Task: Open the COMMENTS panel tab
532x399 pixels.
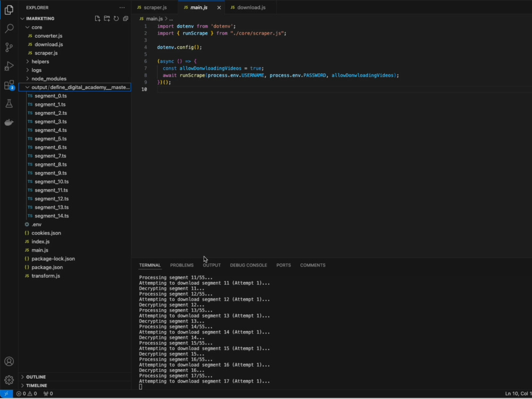Action: click(x=313, y=265)
